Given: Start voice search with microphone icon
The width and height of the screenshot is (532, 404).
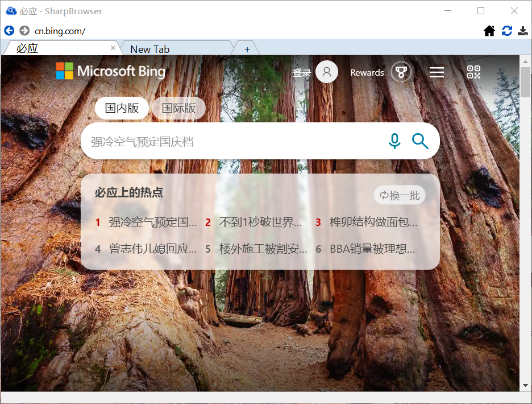Looking at the screenshot, I should pos(394,141).
